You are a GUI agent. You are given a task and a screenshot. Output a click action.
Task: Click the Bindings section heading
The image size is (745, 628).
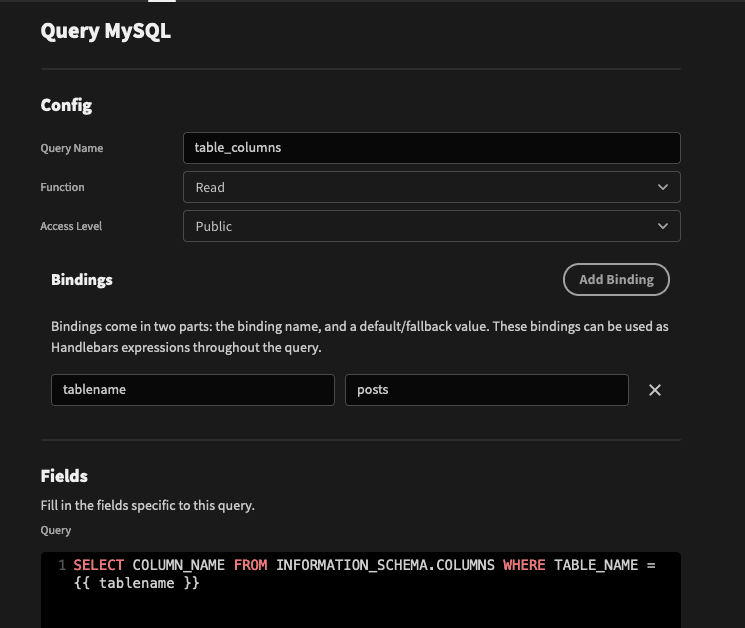82,280
